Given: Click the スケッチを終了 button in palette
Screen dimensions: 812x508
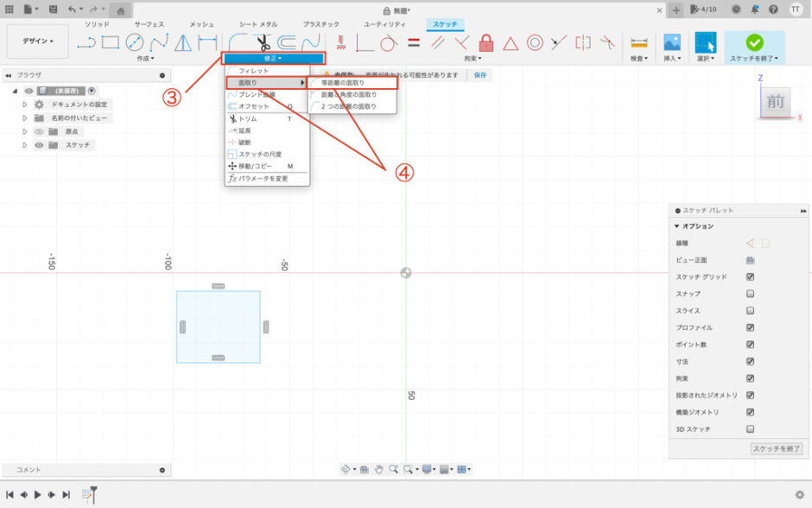Looking at the screenshot, I should click(x=777, y=448).
